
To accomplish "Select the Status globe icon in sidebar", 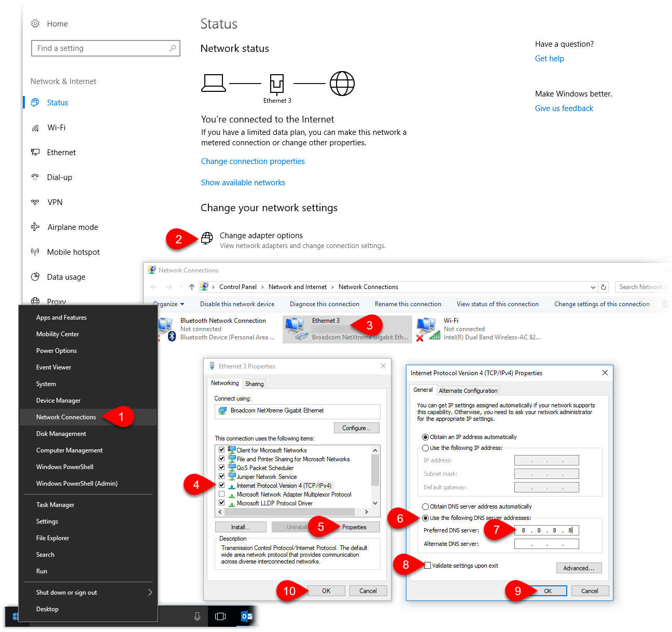I will (x=35, y=102).
